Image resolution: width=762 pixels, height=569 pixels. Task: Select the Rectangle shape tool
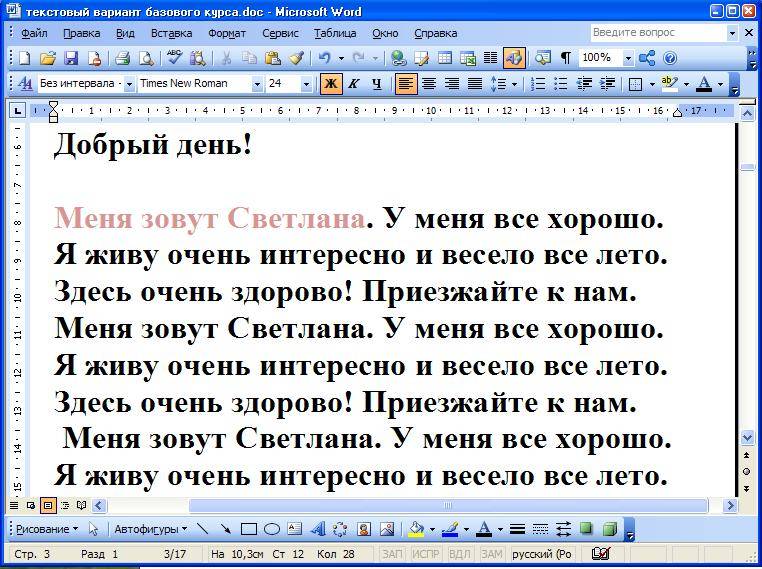coord(248,529)
